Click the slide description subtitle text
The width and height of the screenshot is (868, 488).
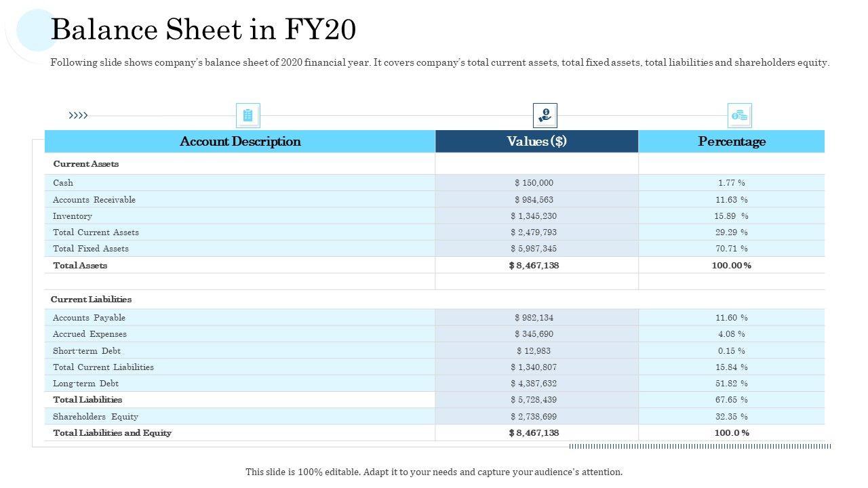pyautogui.click(x=440, y=63)
